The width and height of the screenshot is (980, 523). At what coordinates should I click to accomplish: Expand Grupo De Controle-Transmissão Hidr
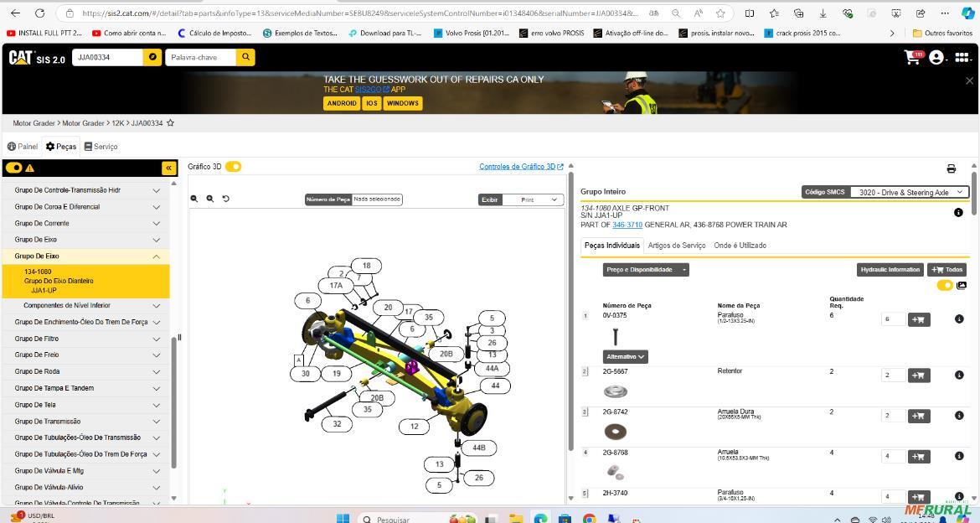87,190
